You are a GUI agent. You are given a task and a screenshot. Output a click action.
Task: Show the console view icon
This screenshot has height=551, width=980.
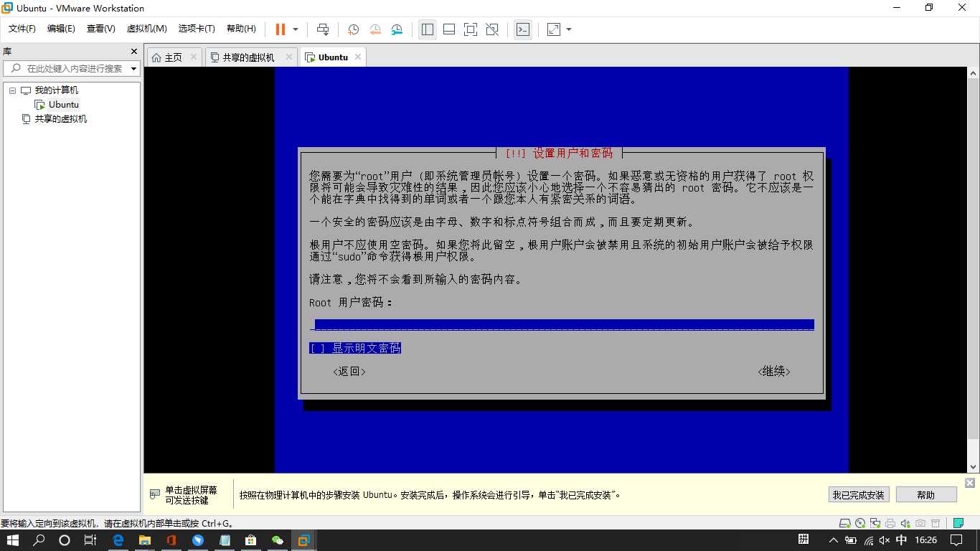coord(523,29)
